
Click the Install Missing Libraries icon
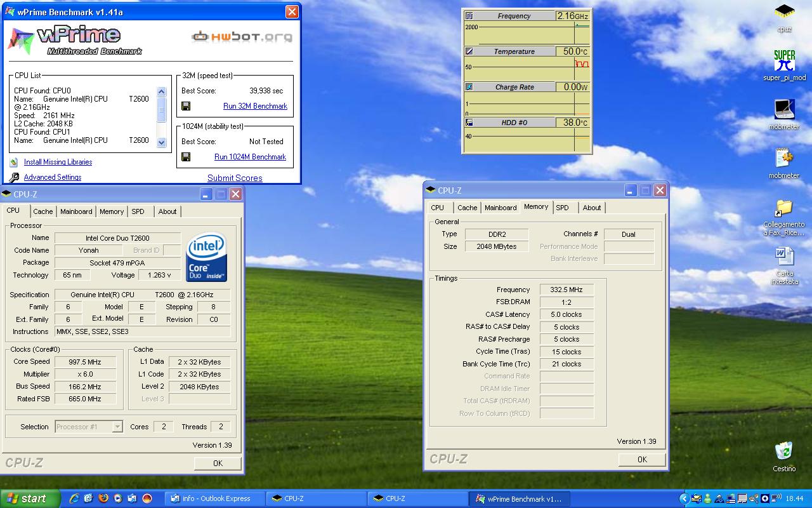pyautogui.click(x=14, y=163)
